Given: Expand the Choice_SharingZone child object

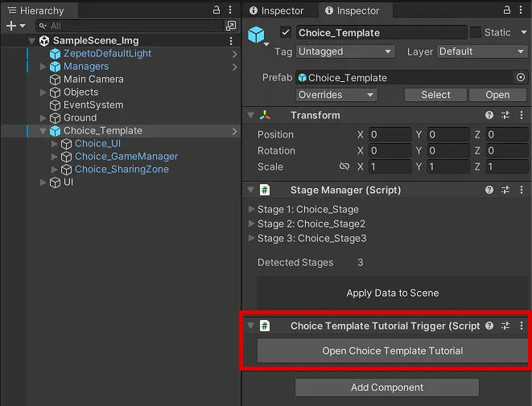Looking at the screenshot, I should (x=54, y=170).
